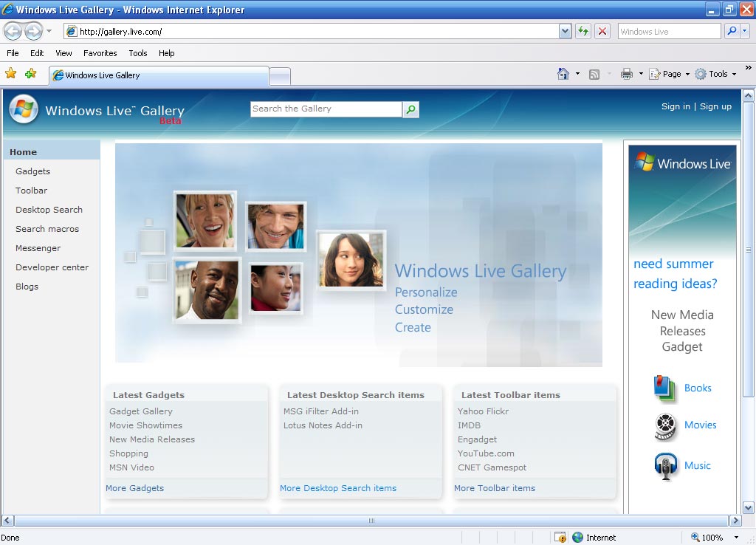Click the RSS feeds icon on the toolbar
Image resolution: width=756 pixels, height=545 pixels.
595,74
